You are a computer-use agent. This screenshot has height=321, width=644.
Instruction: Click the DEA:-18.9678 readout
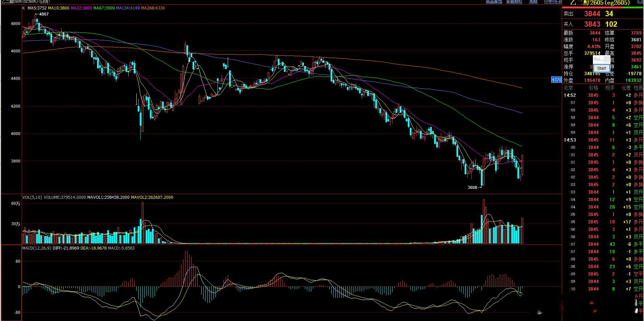coord(93,248)
